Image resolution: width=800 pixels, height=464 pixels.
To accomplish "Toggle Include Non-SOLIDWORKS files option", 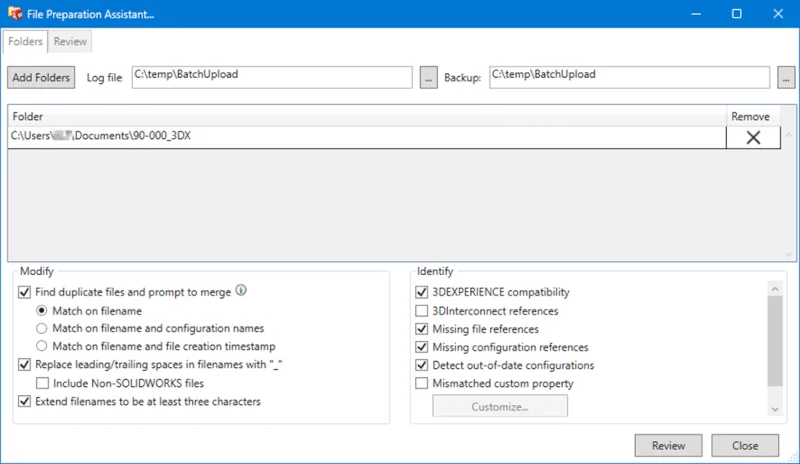I will tap(42, 383).
